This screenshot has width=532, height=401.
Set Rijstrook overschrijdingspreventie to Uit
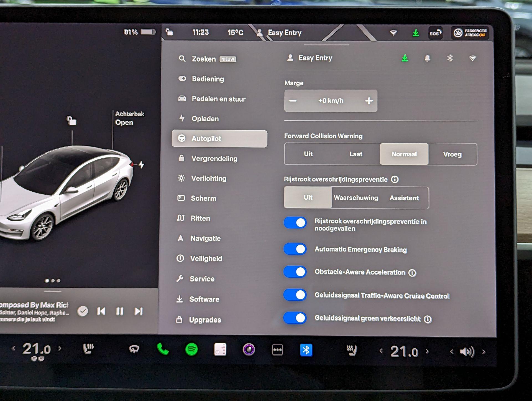tap(308, 197)
